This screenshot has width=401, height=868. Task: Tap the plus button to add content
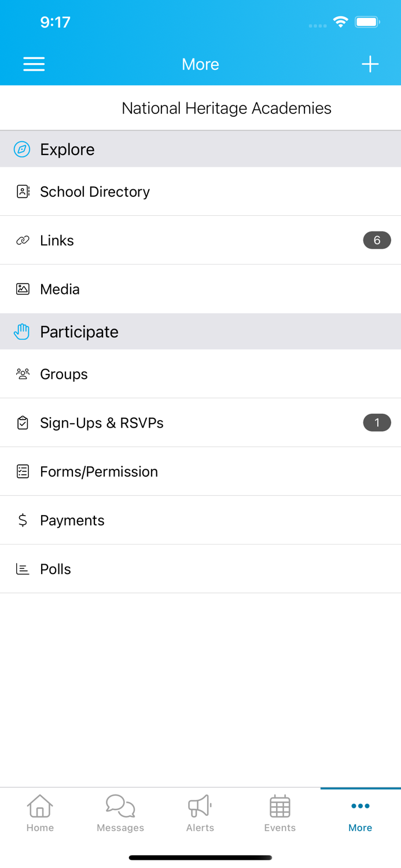click(x=370, y=64)
